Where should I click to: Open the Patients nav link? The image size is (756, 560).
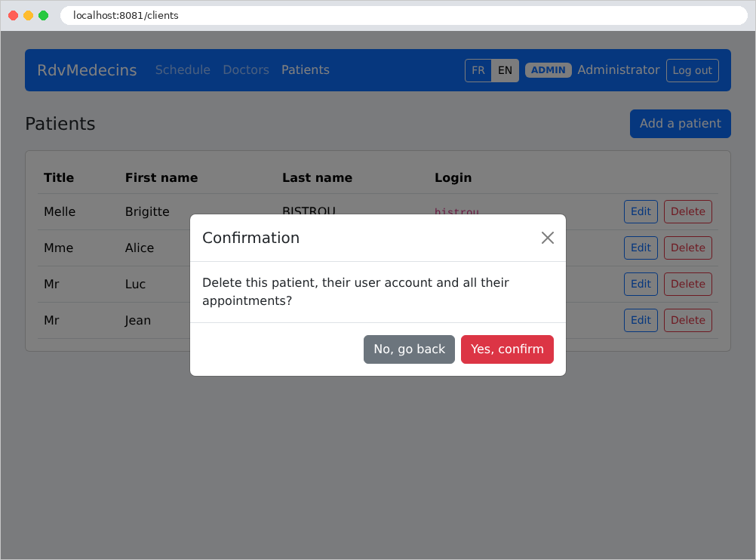(x=306, y=70)
